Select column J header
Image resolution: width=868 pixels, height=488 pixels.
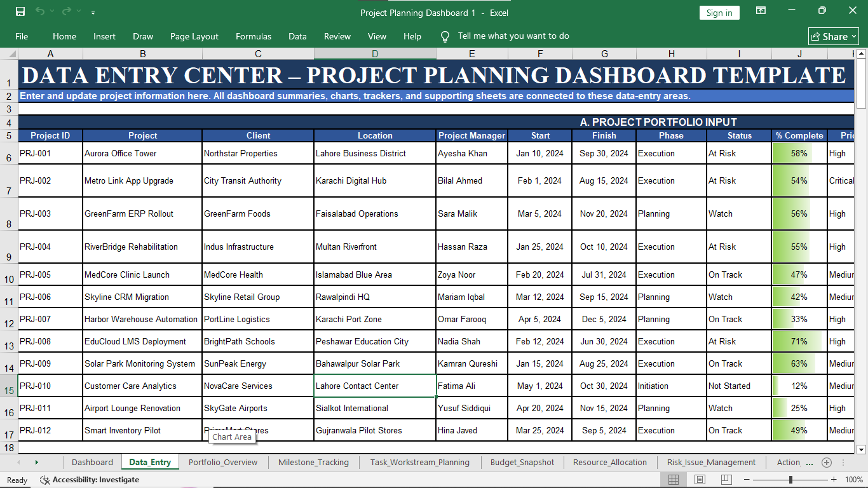click(x=799, y=54)
